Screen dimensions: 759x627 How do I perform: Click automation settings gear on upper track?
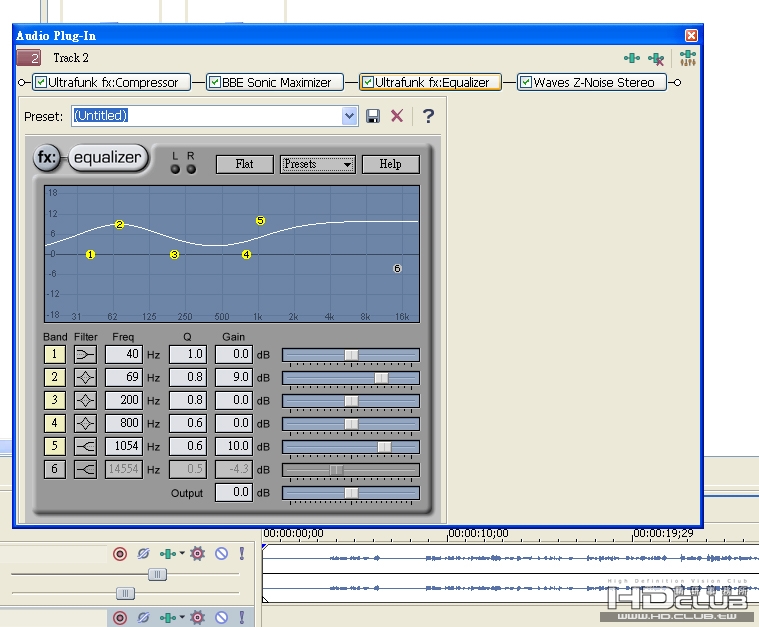pyautogui.click(x=197, y=553)
